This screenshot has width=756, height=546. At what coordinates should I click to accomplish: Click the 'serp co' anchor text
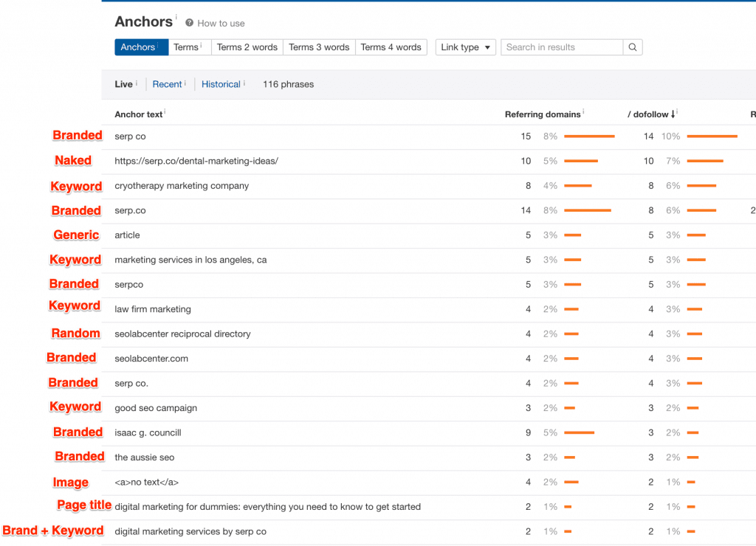[130, 136]
